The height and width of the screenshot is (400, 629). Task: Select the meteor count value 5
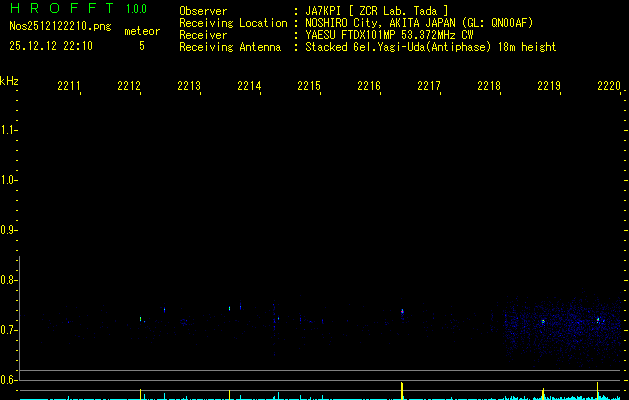[141, 46]
